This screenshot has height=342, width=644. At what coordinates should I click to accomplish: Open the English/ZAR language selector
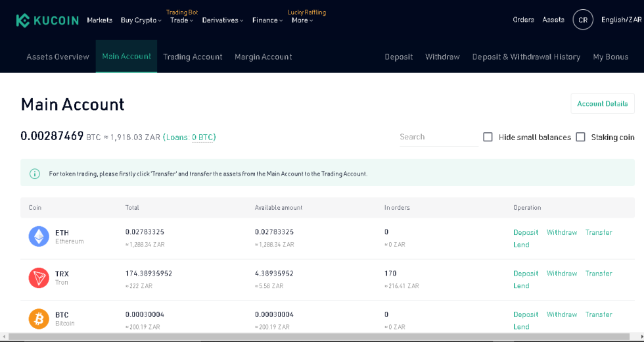[622, 20]
